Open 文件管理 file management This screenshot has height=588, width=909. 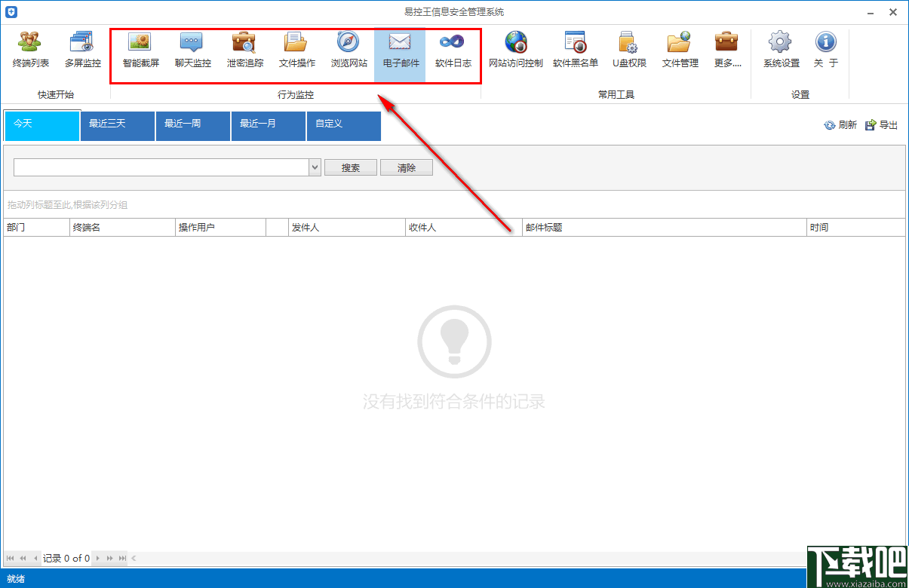tap(680, 50)
